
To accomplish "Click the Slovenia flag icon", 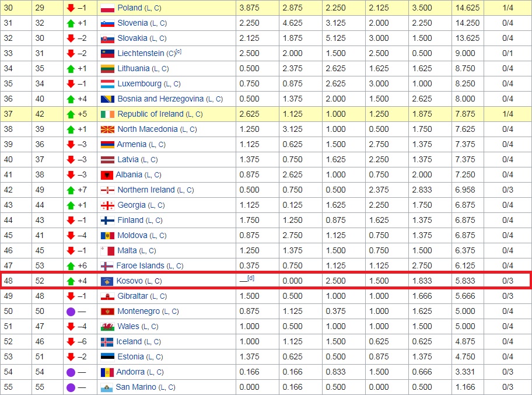I will (107, 23).
